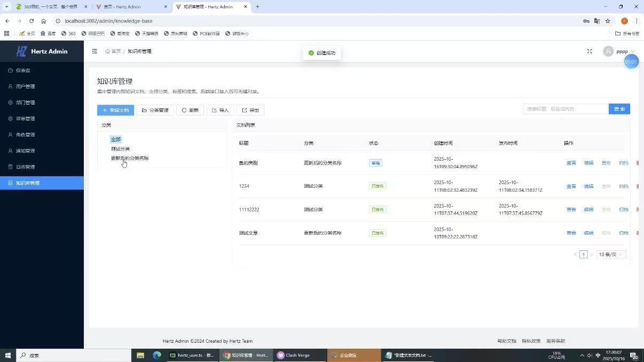Open the pppp user avatar

[608, 51]
